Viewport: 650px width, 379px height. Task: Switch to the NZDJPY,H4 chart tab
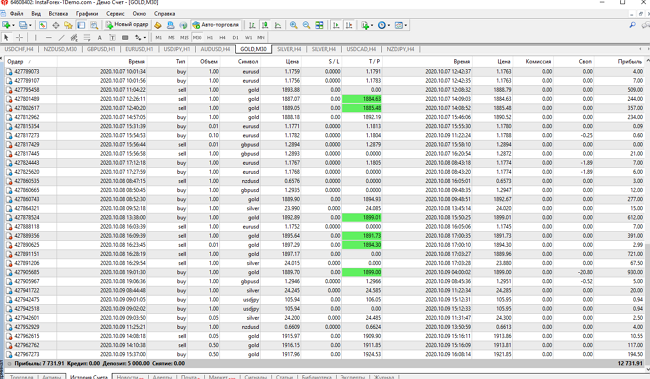[x=400, y=49]
